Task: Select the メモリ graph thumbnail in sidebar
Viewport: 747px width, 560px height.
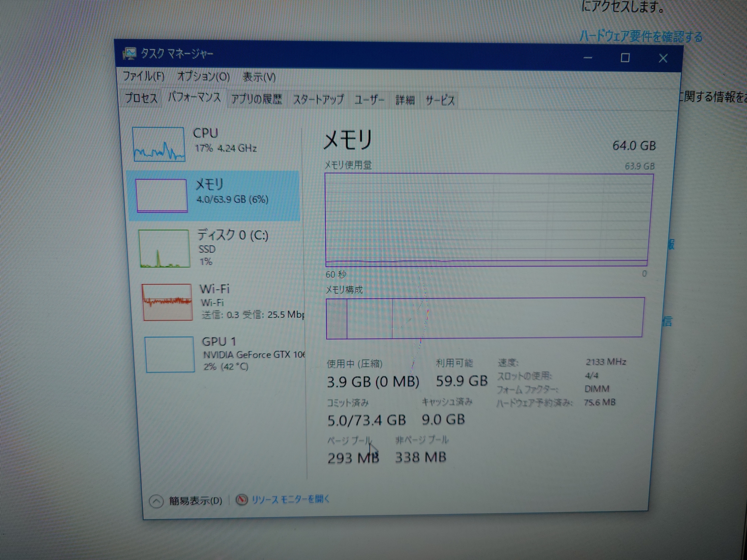Action: coord(162,196)
